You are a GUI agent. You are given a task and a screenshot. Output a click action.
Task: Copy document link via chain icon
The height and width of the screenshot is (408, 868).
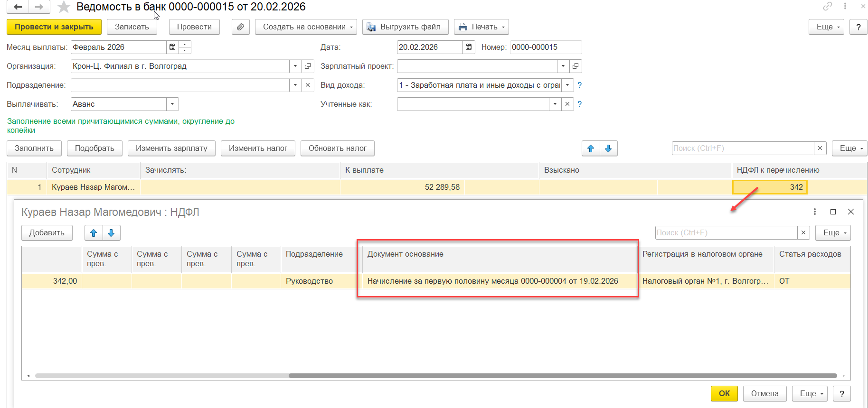click(828, 6)
